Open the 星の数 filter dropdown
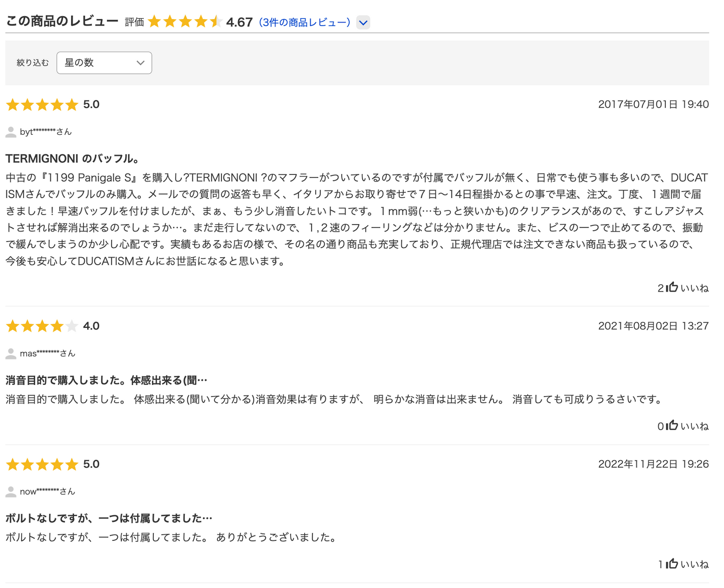 [104, 63]
